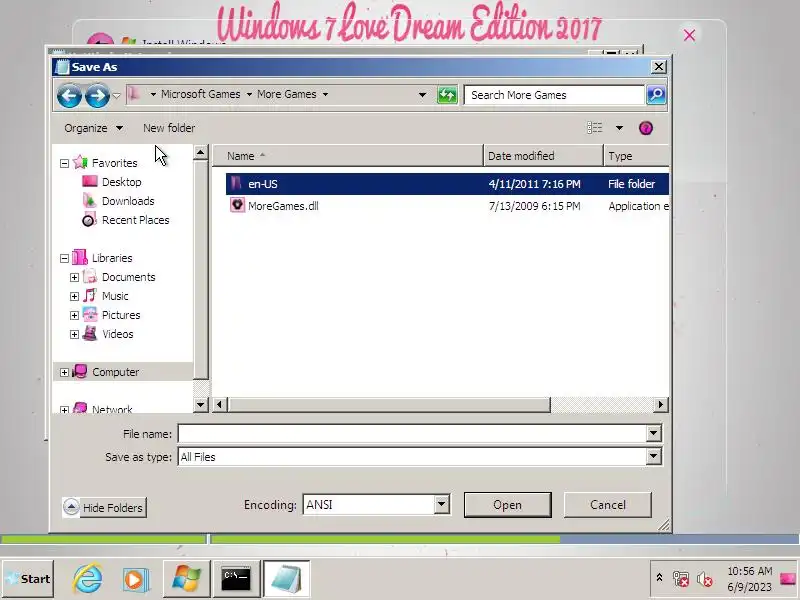
Task: Open the Save as type combo box
Action: [419, 457]
